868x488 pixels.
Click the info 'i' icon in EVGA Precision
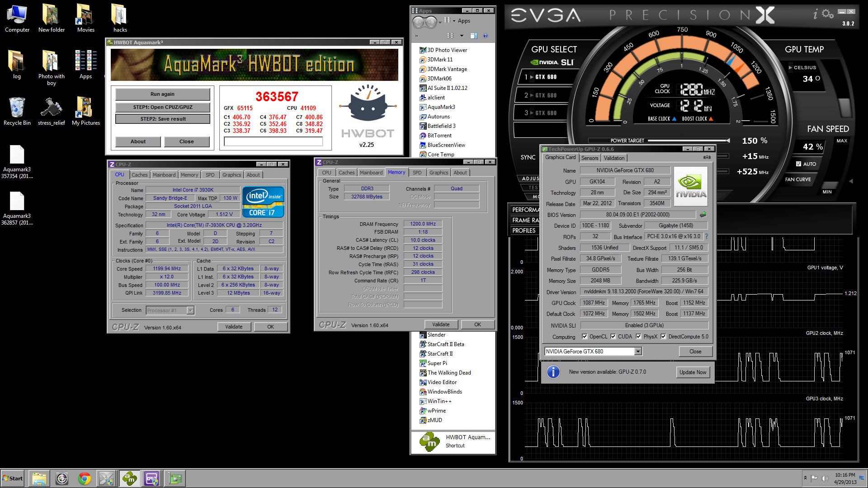click(816, 14)
